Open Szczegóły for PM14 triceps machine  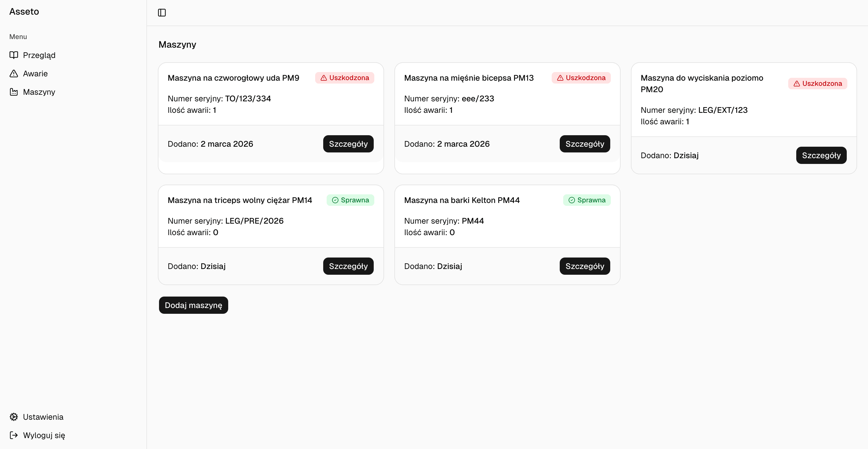(x=348, y=266)
